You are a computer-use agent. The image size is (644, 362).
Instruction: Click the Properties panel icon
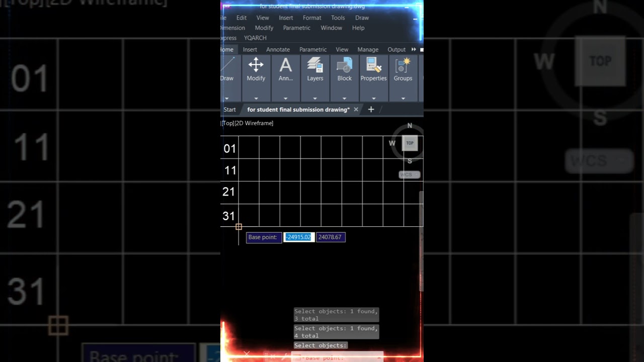pos(374,65)
